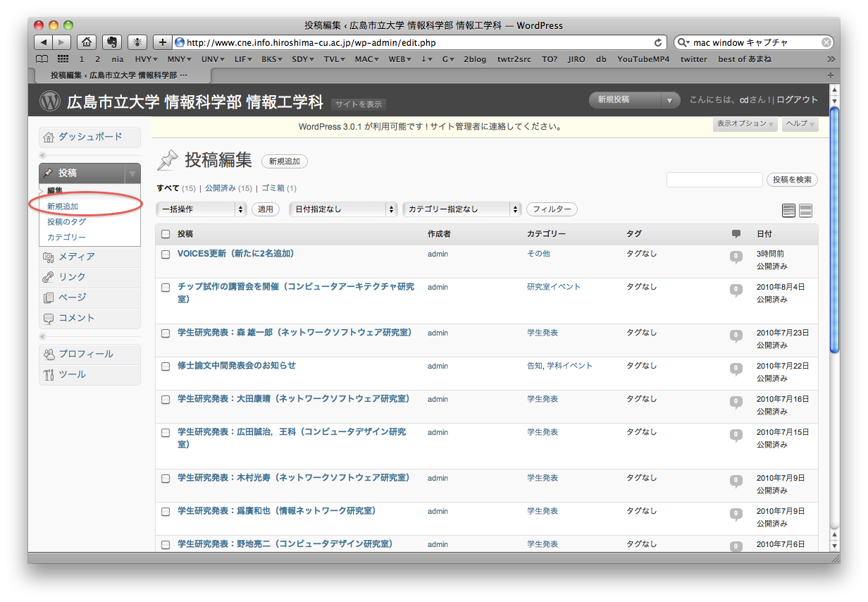Switch to list view mode icon
This screenshot has width=868, height=602.
pyautogui.click(x=789, y=210)
